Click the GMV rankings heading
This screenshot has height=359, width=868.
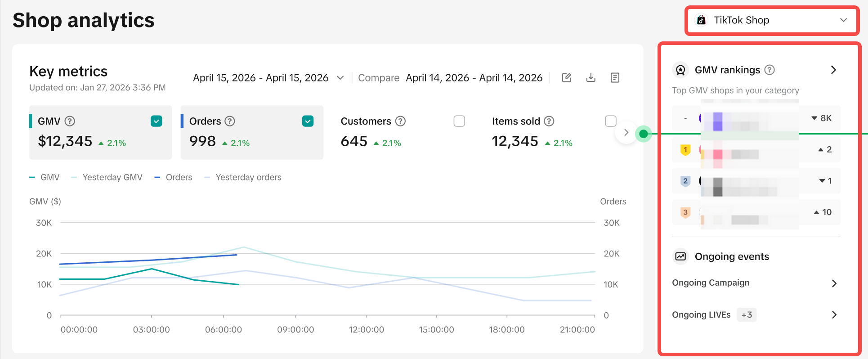pyautogui.click(x=727, y=70)
